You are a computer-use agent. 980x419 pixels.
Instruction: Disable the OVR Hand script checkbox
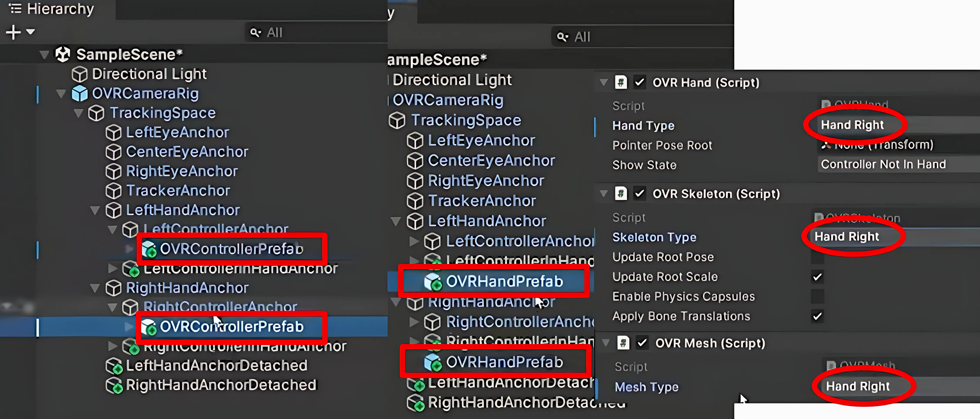coord(640,83)
